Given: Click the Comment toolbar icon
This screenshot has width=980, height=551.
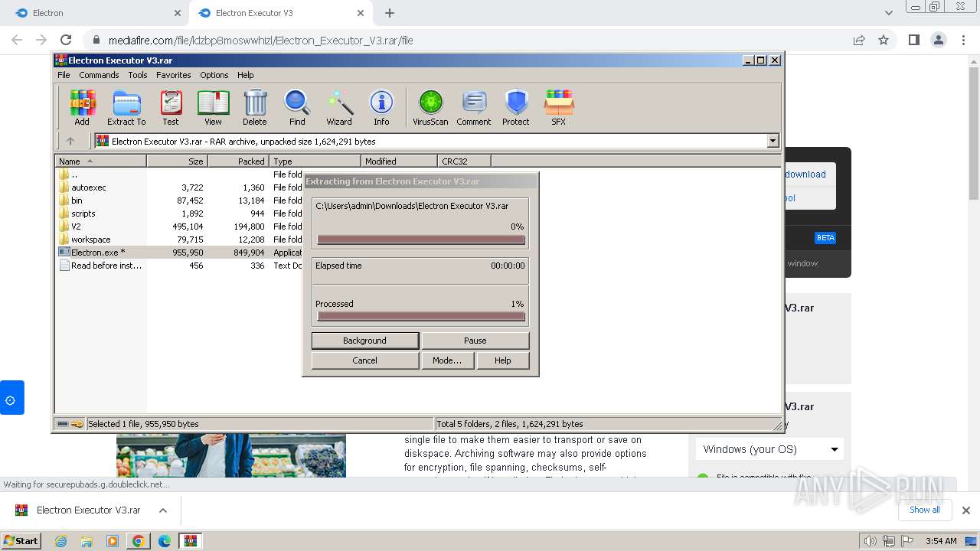Looking at the screenshot, I should coord(474,107).
